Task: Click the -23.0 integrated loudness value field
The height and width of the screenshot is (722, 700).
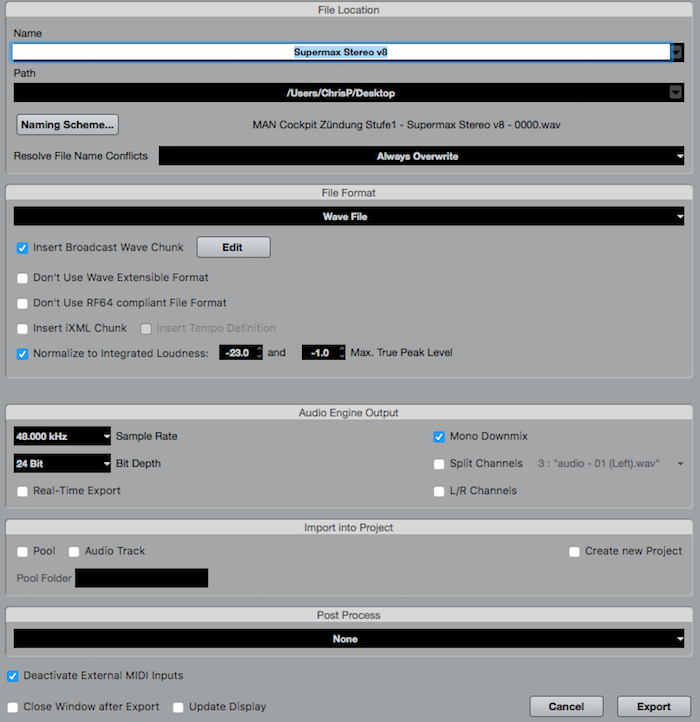Action: click(238, 353)
